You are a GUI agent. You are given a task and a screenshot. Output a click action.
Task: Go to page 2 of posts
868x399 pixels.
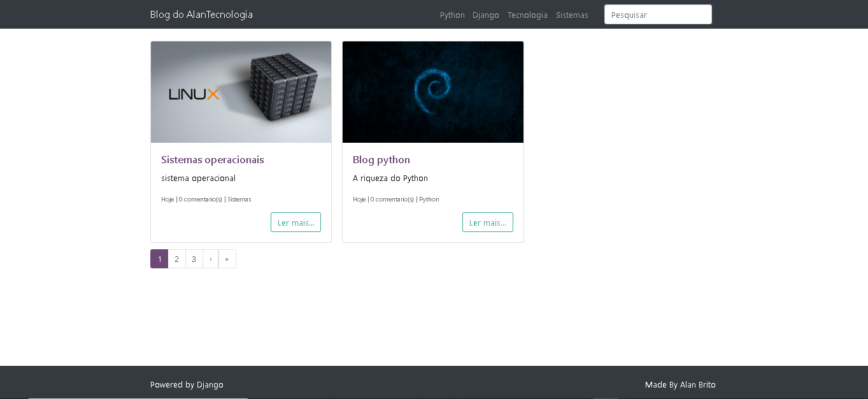pos(176,259)
